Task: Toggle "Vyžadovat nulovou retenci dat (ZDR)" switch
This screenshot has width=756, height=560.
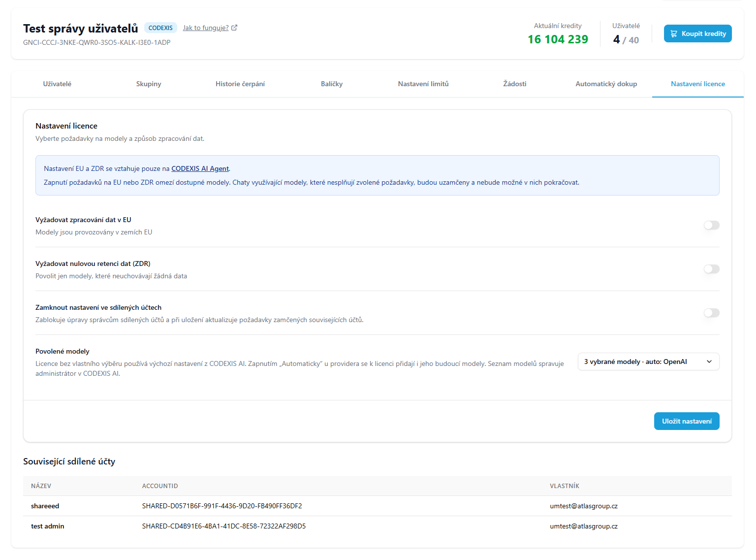Action: (712, 269)
